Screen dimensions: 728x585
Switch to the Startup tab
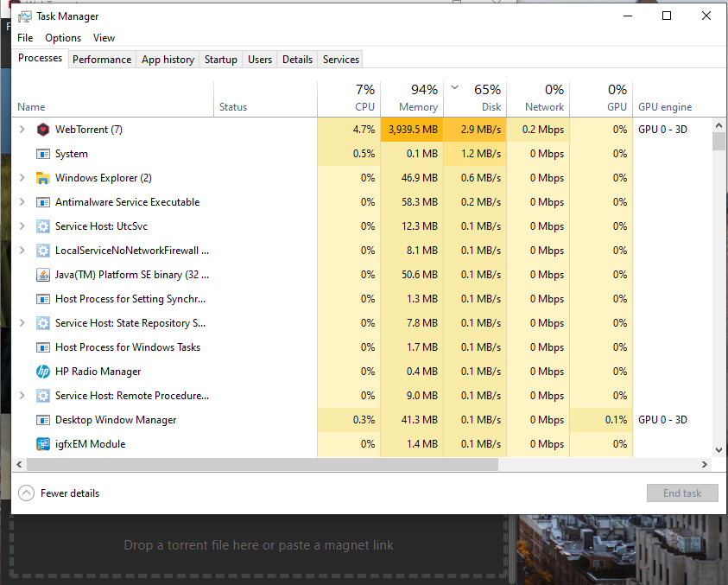click(x=221, y=60)
